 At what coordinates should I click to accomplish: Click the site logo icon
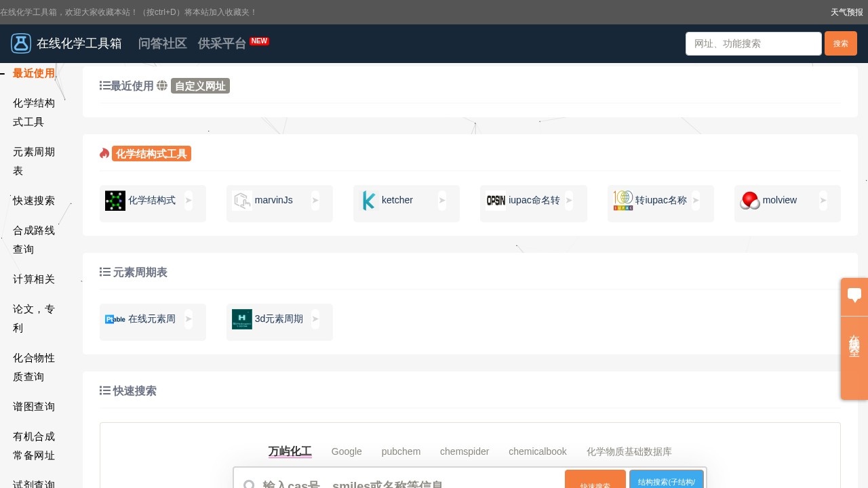[x=21, y=43]
